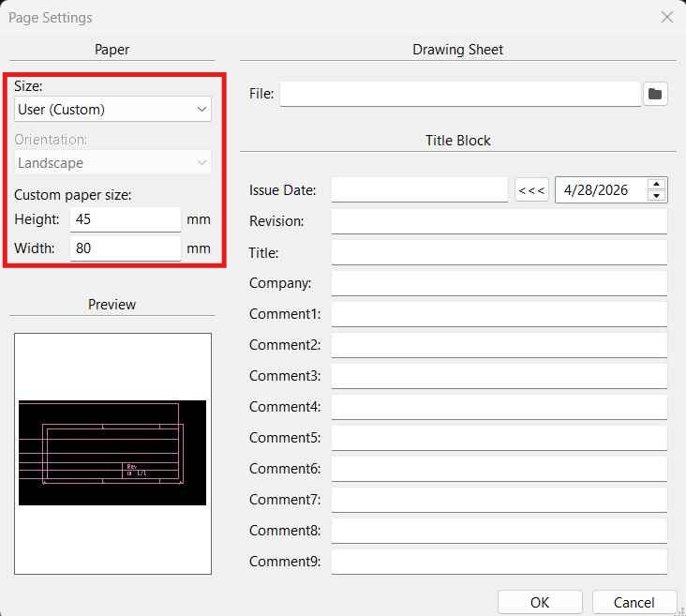
Task: Click the Comment1 input field
Action: (500, 314)
